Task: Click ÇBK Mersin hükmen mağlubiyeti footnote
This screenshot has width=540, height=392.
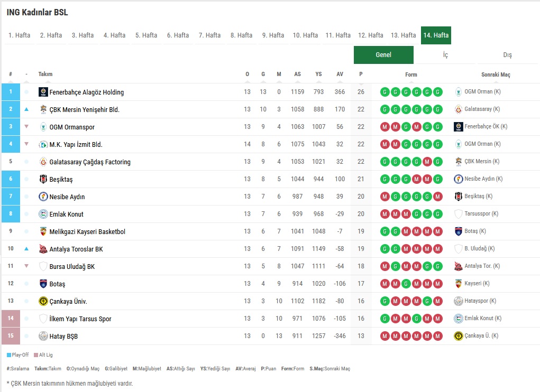Action: pyautogui.click(x=70, y=384)
